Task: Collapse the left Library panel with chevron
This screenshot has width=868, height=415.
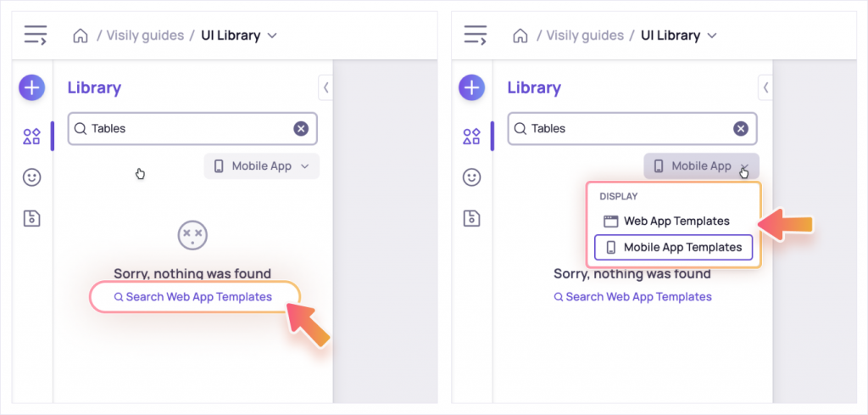Action: click(325, 87)
